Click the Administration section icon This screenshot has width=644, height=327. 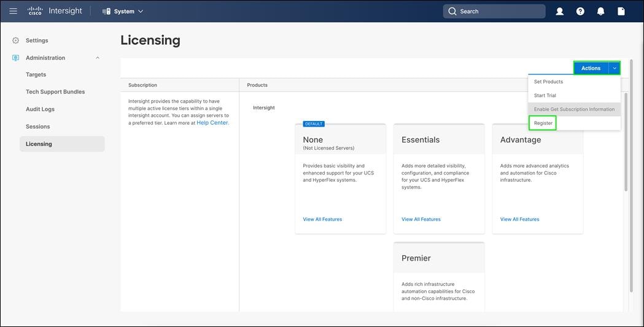(x=15, y=58)
